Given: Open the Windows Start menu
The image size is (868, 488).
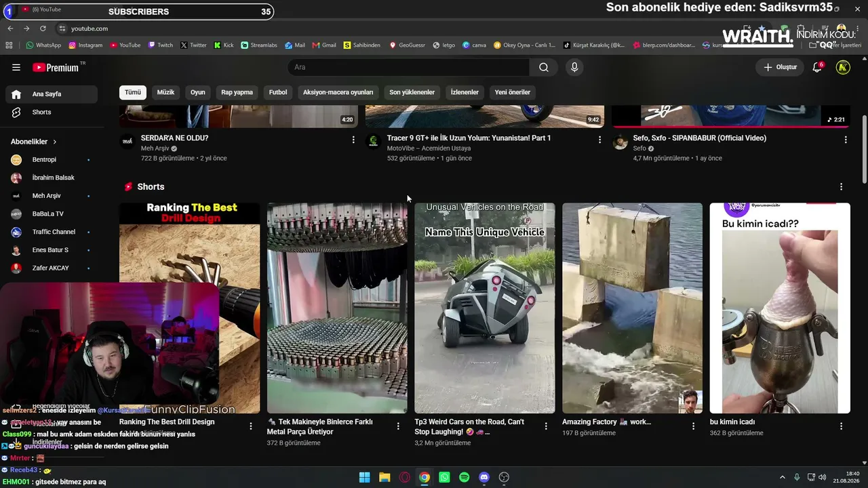Looking at the screenshot, I should [x=364, y=477].
